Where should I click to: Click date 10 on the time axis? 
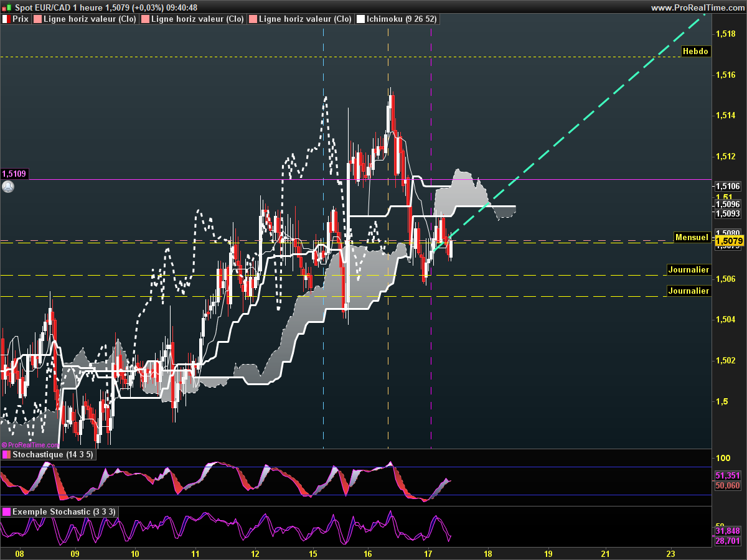pos(135,554)
